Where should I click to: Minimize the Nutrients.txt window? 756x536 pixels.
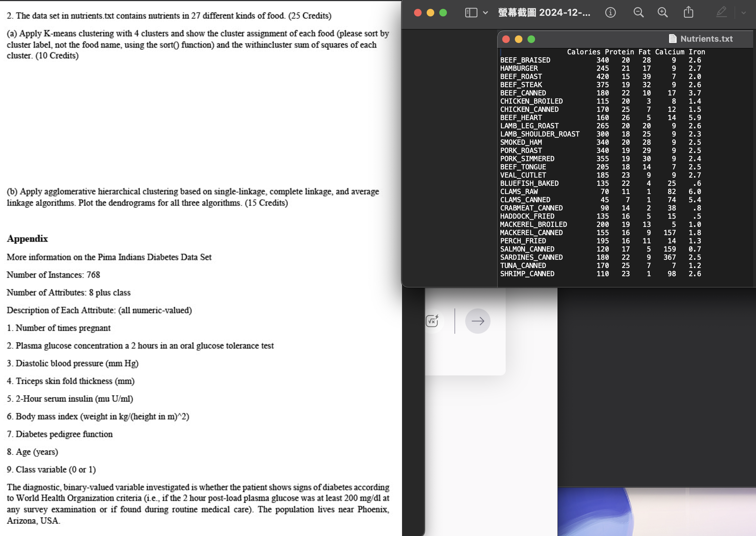pos(518,39)
